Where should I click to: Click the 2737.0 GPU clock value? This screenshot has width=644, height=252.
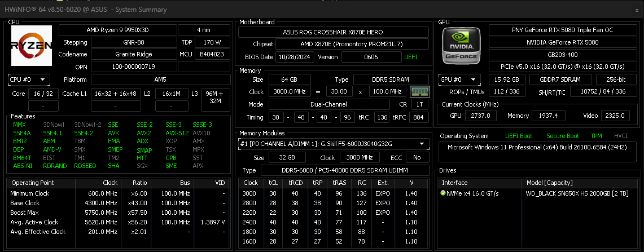[481, 116]
